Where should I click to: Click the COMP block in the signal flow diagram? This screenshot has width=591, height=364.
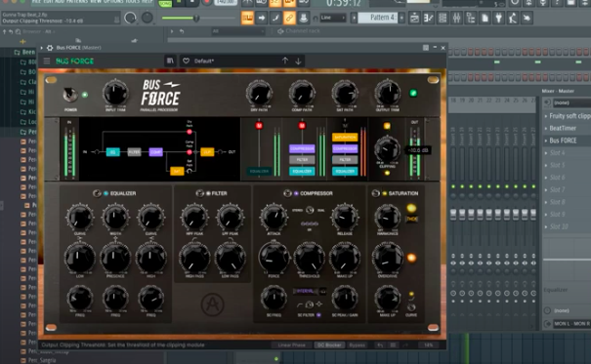tap(155, 152)
